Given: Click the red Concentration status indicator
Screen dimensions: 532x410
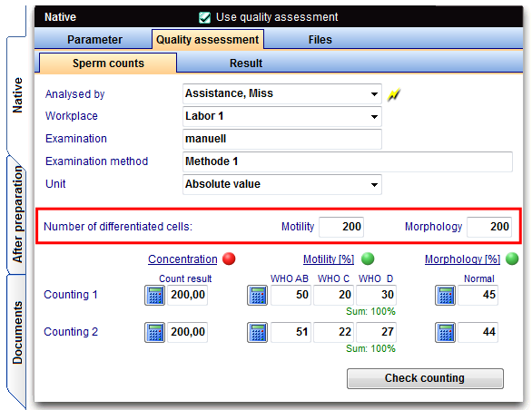Looking at the screenshot, I should [229, 259].
